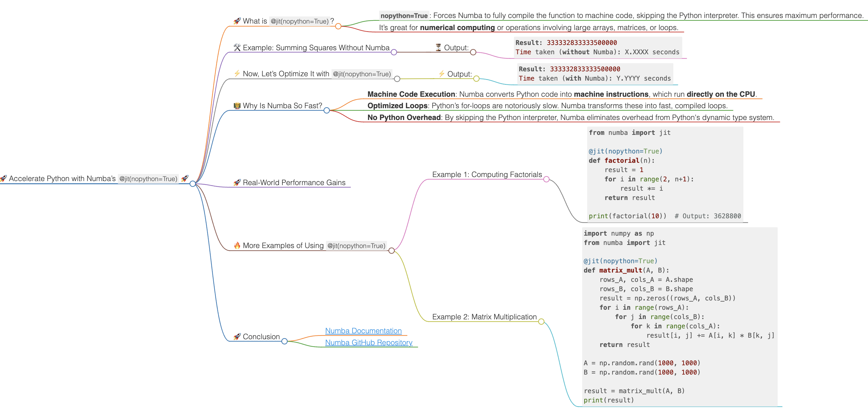Open the Numba GitHub Repository link
868x413 pixels.
pos(369,343)
